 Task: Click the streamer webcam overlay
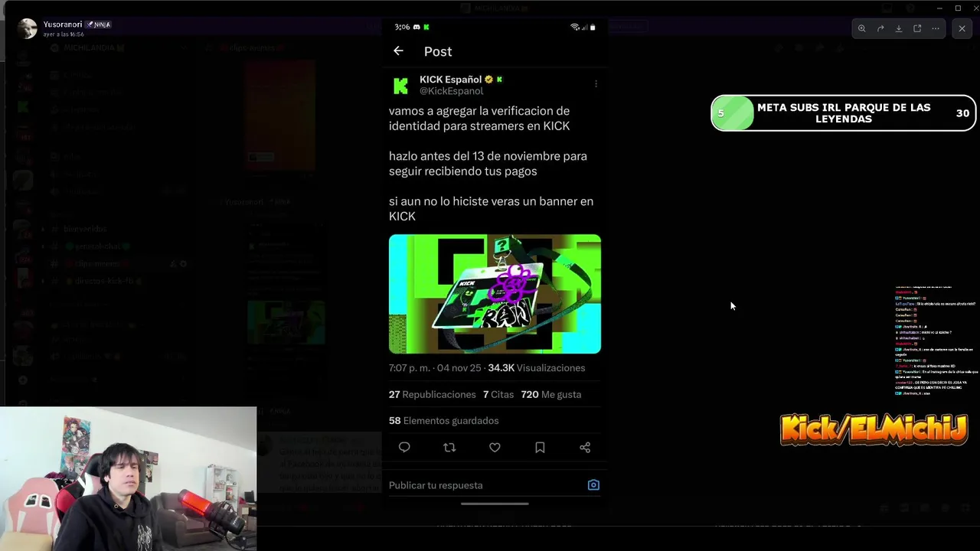click(x=129, y=479)
